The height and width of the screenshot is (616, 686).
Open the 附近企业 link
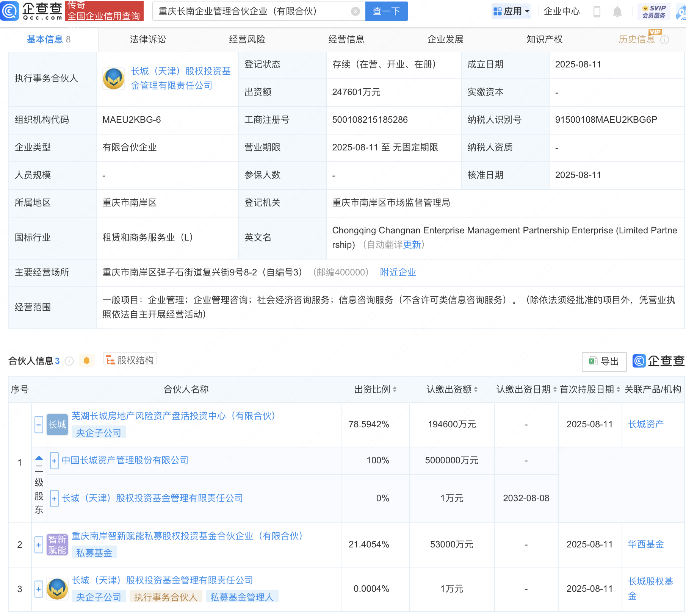tap(398, 272)
